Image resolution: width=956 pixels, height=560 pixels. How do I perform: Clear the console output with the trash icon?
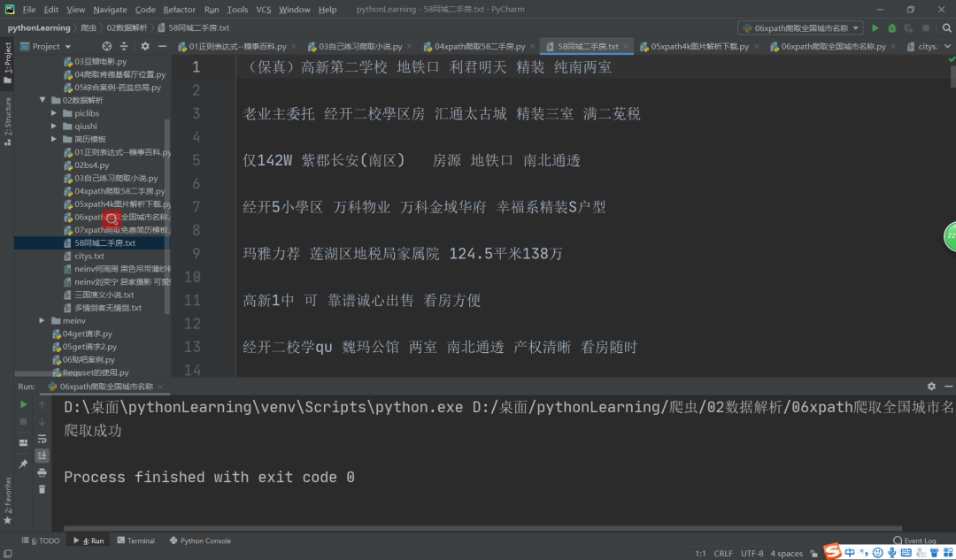tap(42, 488)
